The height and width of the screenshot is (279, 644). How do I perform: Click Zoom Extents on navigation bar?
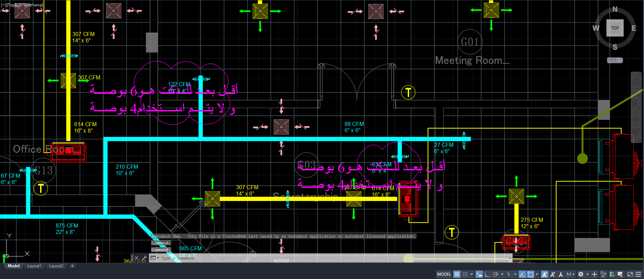pyautogui.click(x=636, y=105)
